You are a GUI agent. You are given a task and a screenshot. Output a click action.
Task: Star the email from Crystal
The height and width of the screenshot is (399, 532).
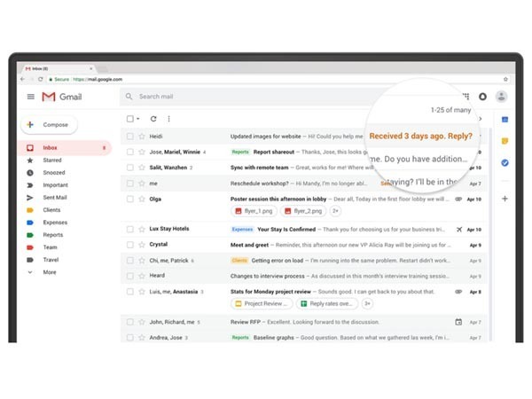142,245
